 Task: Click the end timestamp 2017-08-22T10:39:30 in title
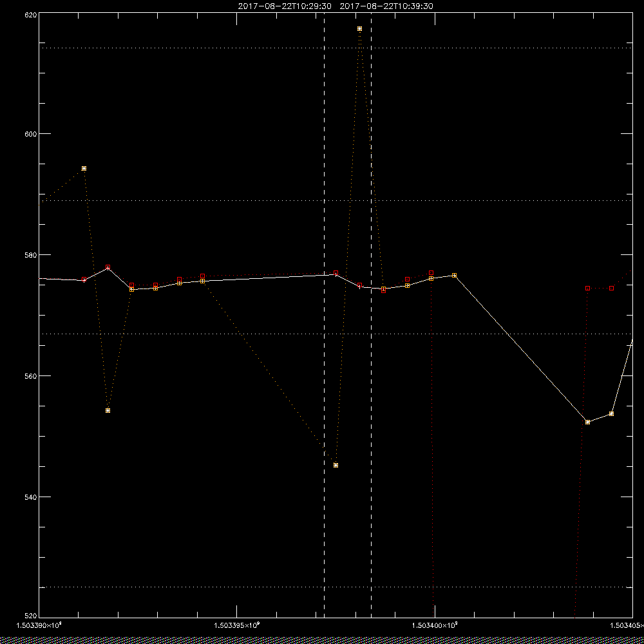(386, 6)
